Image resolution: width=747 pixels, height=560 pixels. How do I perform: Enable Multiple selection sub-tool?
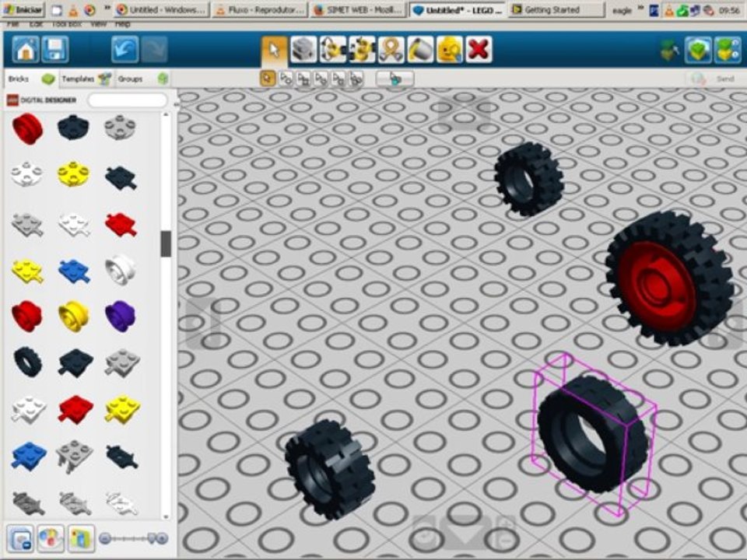(x=286, y=79)
